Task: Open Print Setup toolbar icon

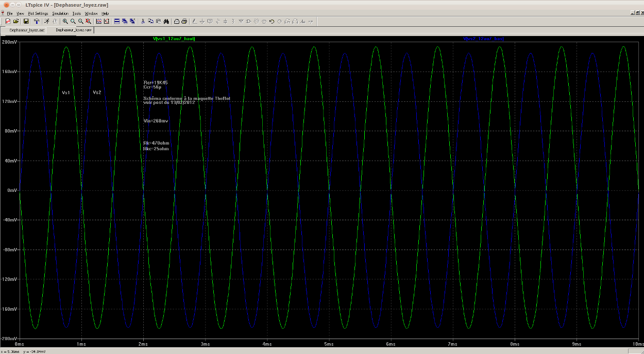Action: 177,21
